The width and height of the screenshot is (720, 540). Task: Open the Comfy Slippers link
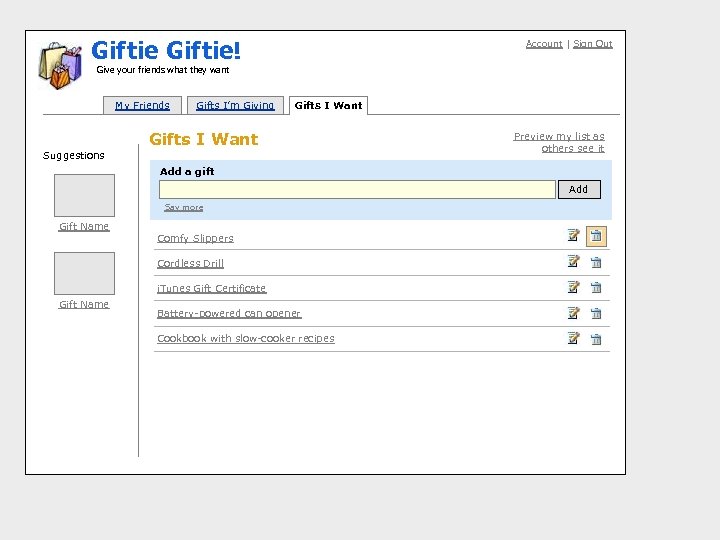(195, 238)
